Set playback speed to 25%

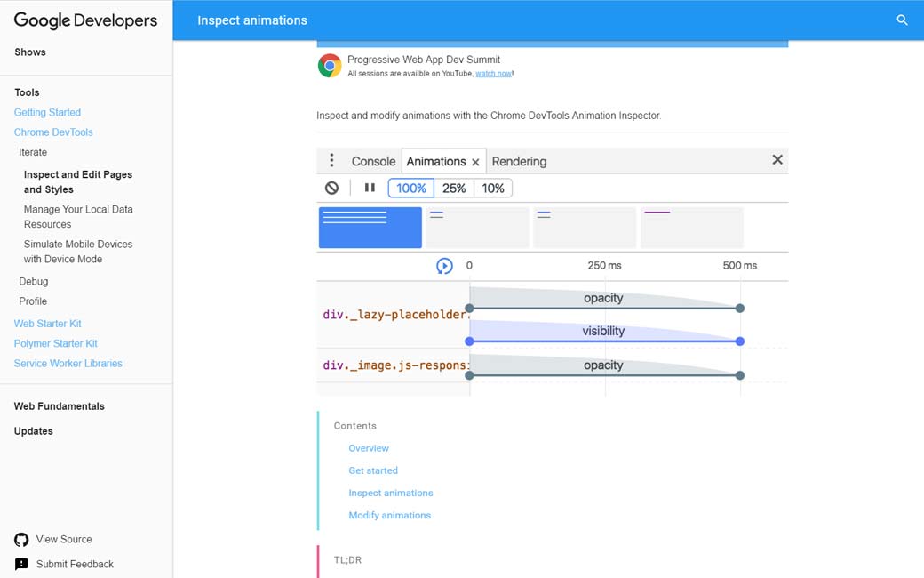pos(454,188)
